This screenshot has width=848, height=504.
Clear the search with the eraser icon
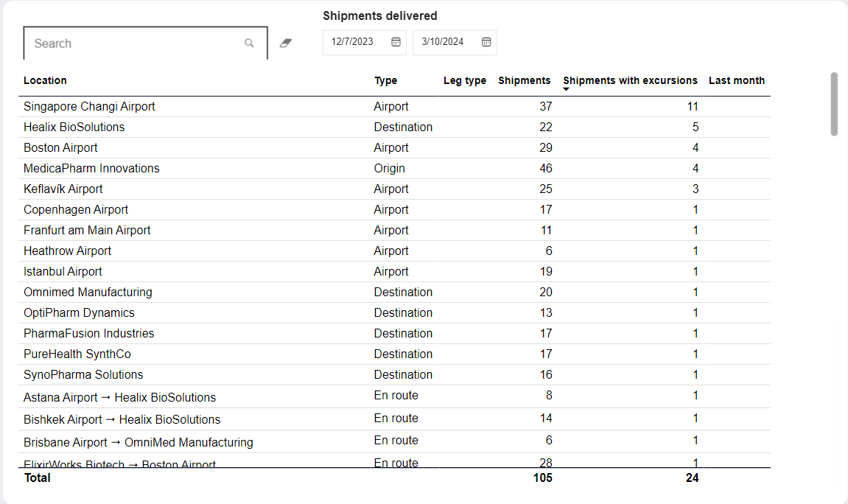[286, 43]
